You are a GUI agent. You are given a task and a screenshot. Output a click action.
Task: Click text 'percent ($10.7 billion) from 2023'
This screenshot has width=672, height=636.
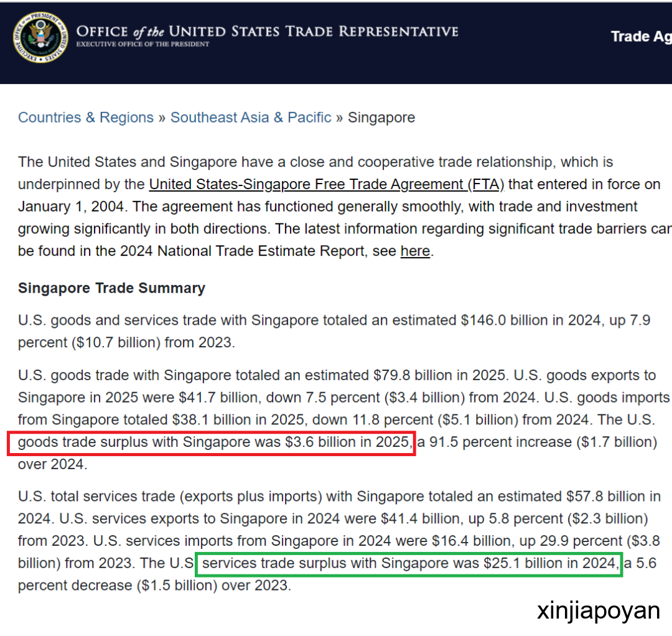click(x=124, y=343)
